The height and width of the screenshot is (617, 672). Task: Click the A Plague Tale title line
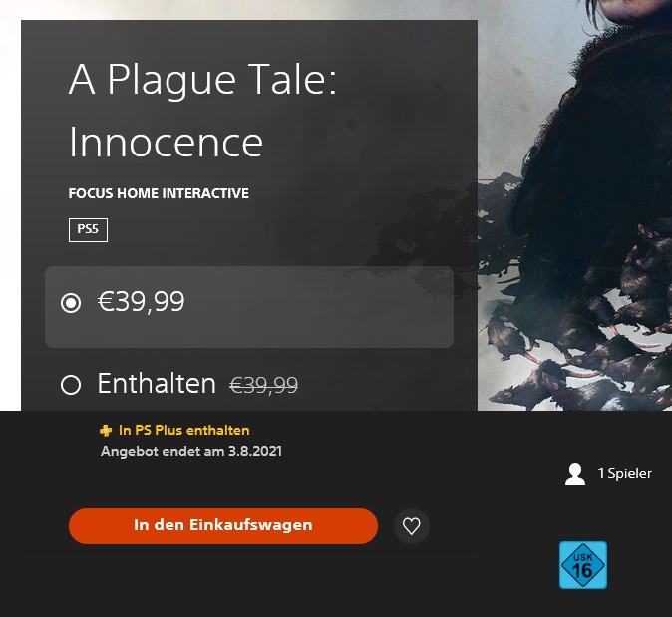click(x=202, y=81)
